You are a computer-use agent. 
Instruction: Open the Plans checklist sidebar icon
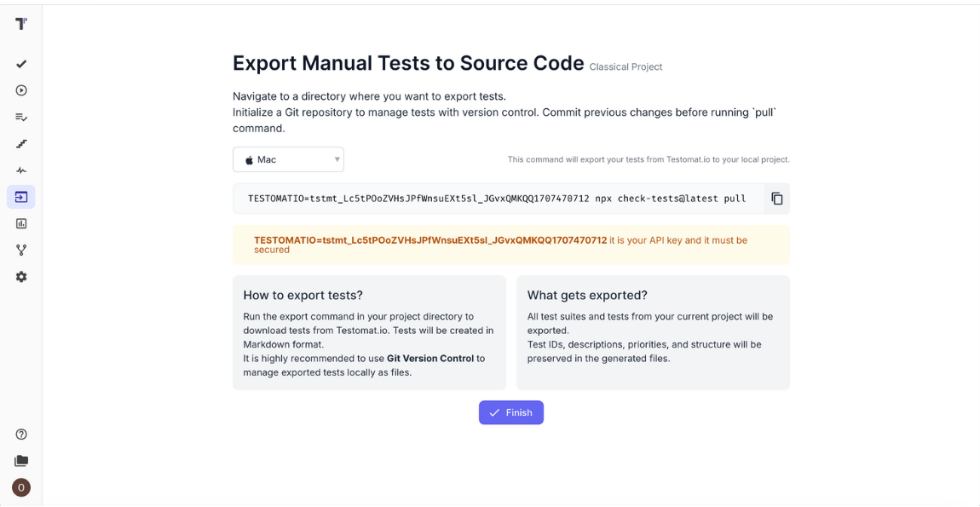point(21,117)
